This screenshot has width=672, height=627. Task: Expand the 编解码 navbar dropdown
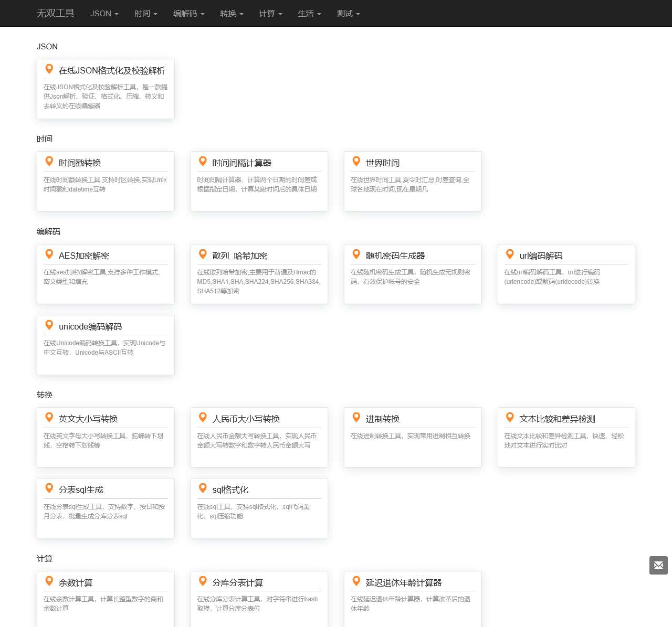click(x=189, y=13)
